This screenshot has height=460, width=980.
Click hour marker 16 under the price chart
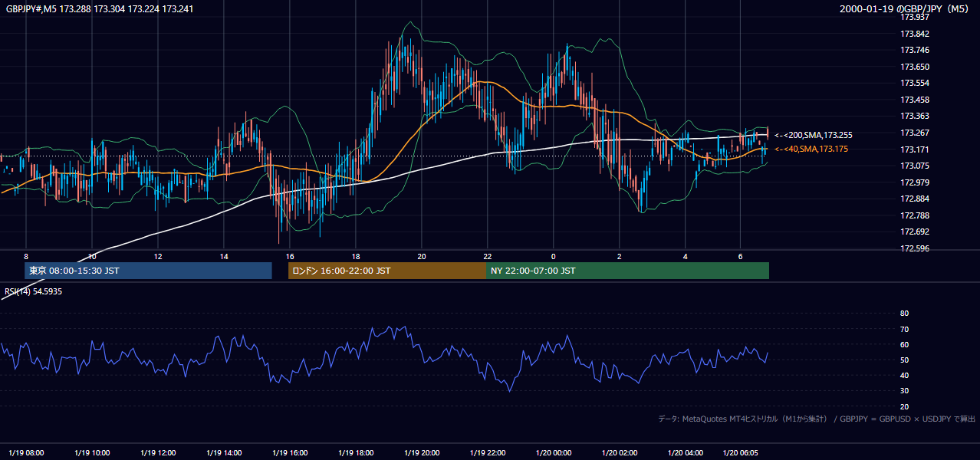[290, 256]
